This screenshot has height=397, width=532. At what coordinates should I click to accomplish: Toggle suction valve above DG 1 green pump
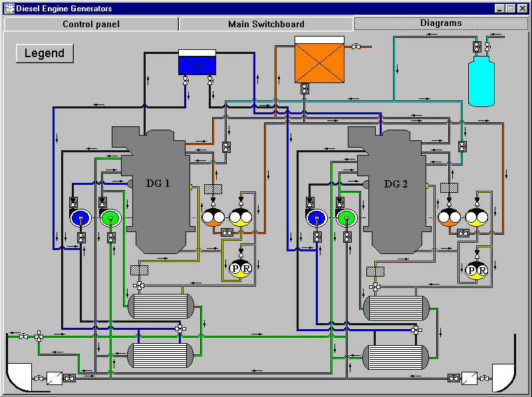(x=102, y=203)
